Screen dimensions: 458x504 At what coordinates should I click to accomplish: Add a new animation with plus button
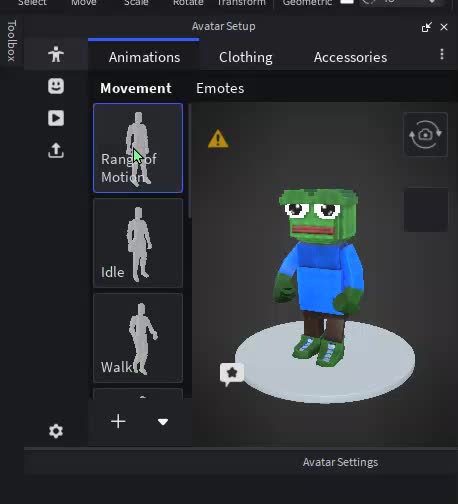point(118,421)
